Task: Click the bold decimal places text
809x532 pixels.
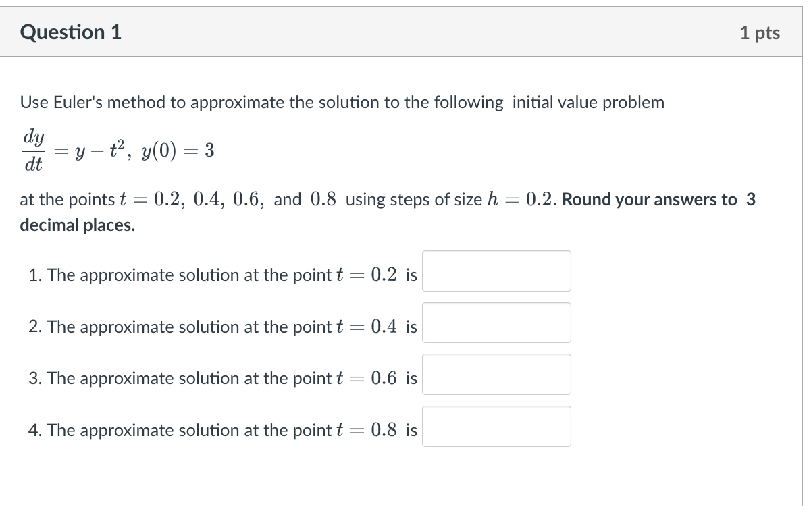Action: (78, 225)
